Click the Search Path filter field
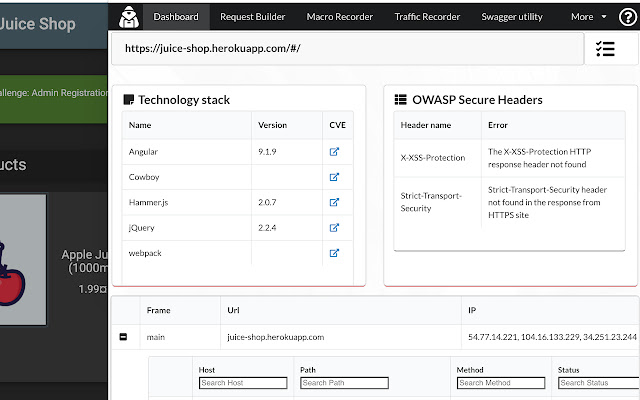The height and width of the screenshot is (400, 640). [343, 383]
